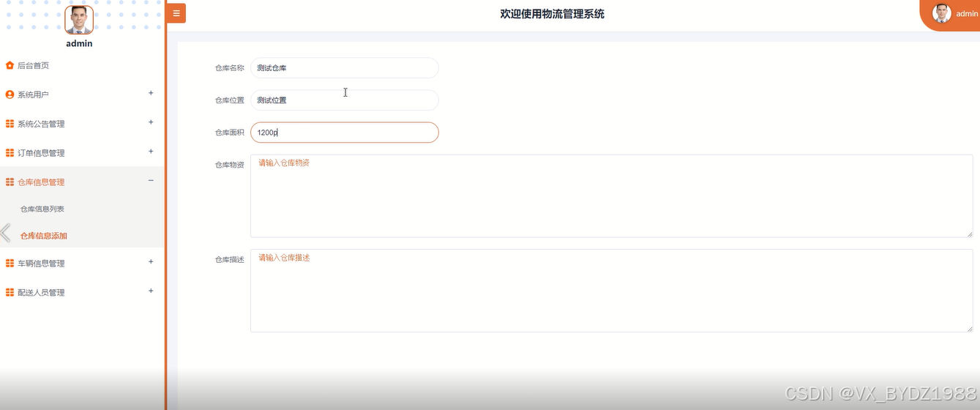Screen dimensions: 980x410
Task: Open the 仓库信息列表 submenu item
Action: pyautogui.click(x=42, y=209)
